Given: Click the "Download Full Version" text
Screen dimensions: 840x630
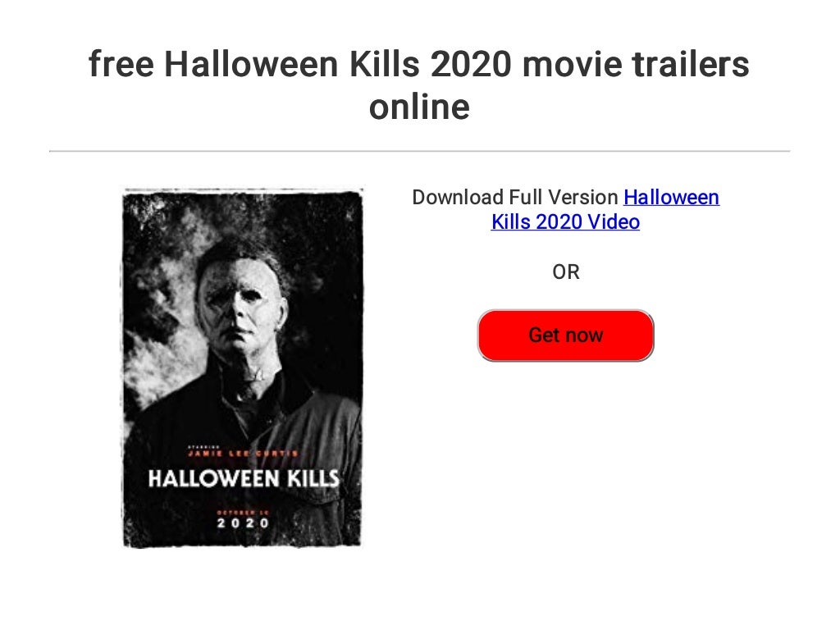Looking at the screenshot, I should point(515,197).
